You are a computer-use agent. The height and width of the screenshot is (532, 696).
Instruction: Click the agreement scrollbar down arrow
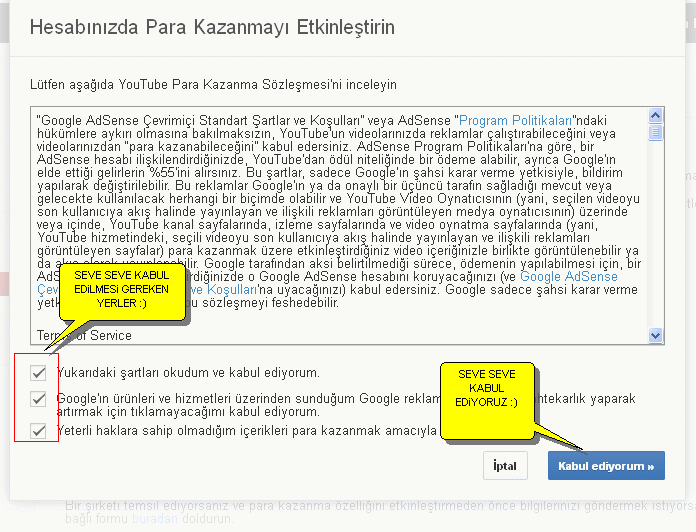(655, 335)
